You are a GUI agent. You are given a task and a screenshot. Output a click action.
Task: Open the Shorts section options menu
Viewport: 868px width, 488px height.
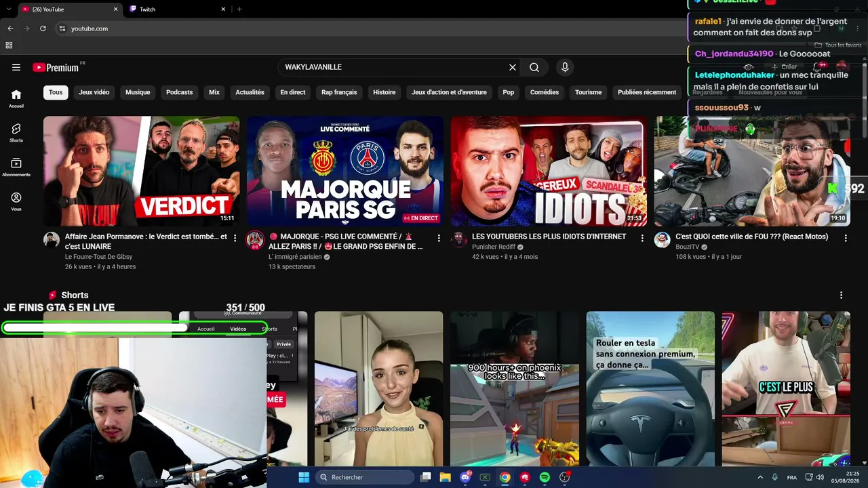841,296
